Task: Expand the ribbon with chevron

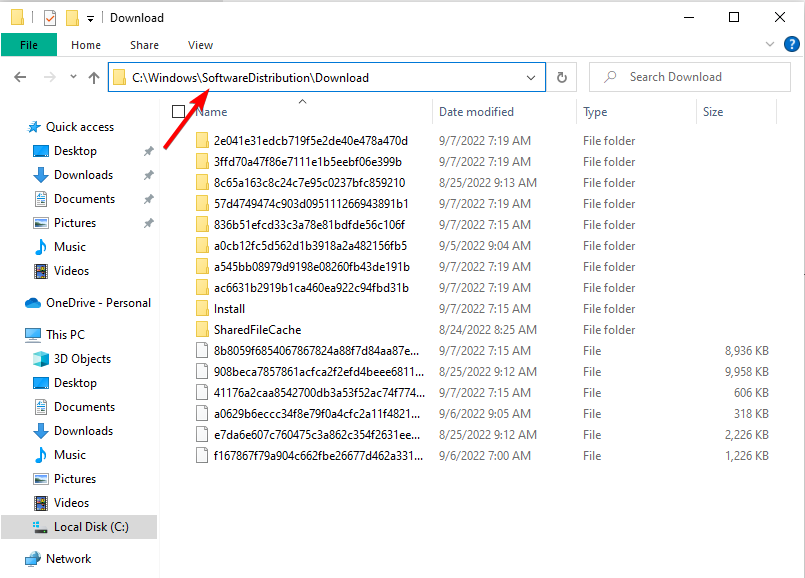Action: [770, 44]
